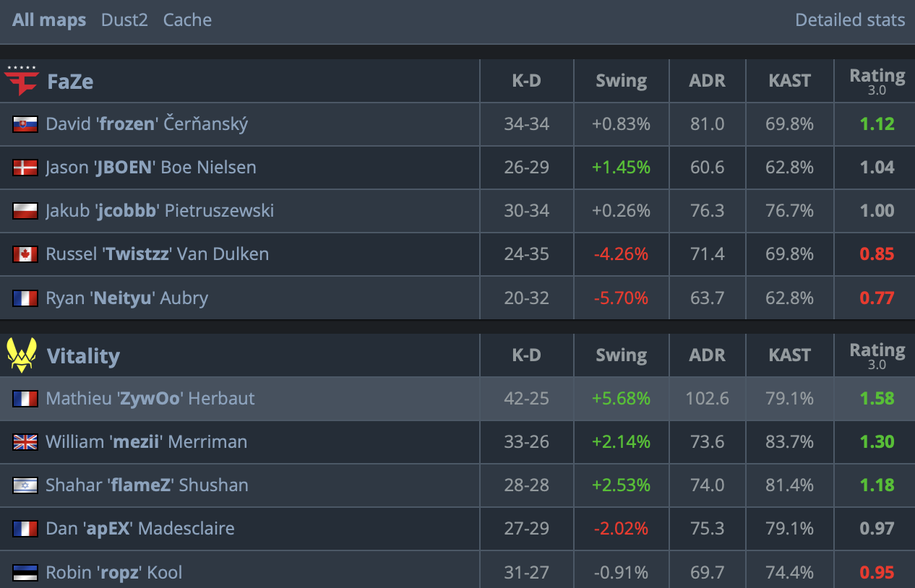
Task: Click the Vitality bee logo icon
Action: [22, 355]
